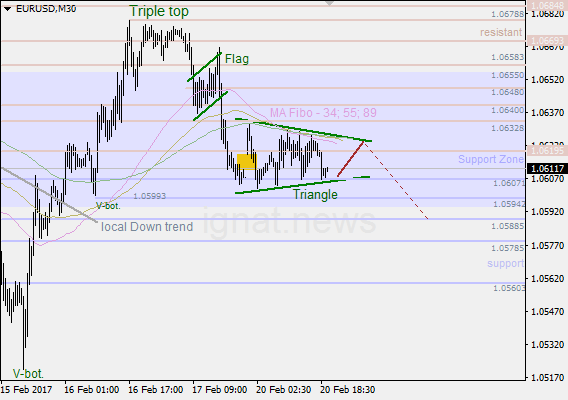Click the 1.06583 level label
The width and height of the screenshot is (568, 400).
pyautogui.click(x=508, y=57)
